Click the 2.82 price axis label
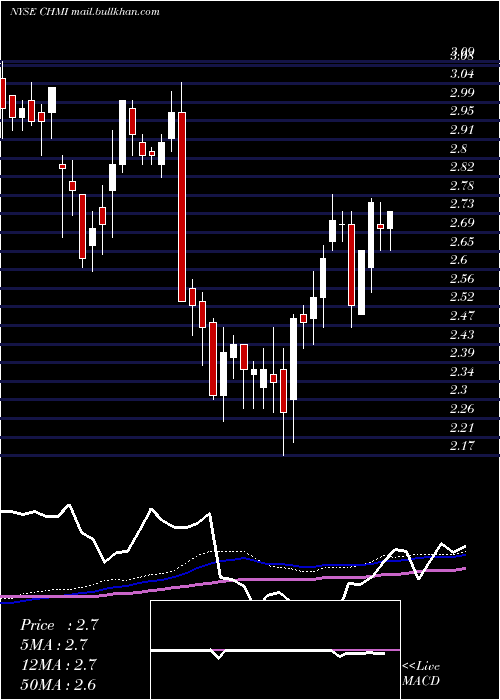Screen dimensions: 500x700 click(462, 167)
